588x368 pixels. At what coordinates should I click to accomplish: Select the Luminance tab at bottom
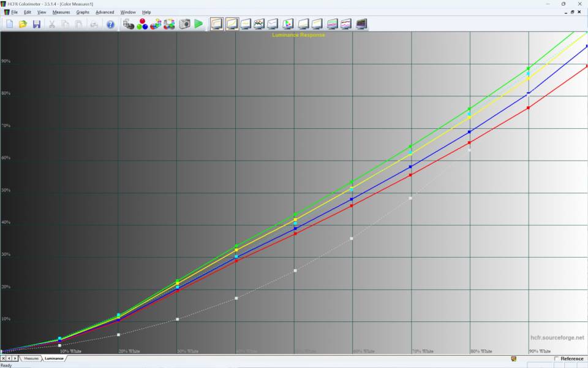54,359
